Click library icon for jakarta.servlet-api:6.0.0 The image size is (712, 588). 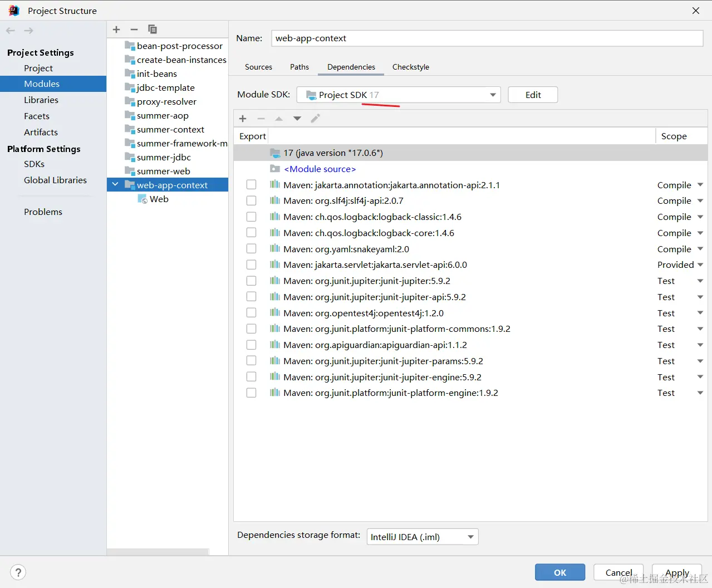(x=275, y=264)
